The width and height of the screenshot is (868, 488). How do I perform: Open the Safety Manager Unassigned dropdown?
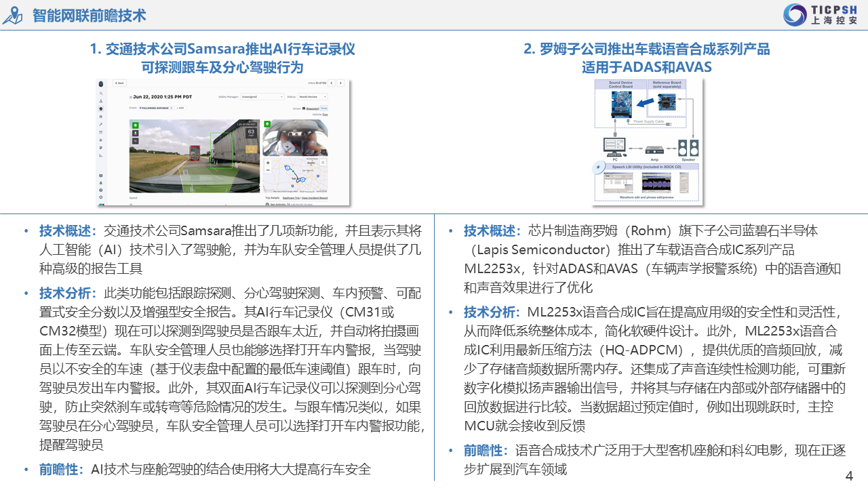pos(263,97)
